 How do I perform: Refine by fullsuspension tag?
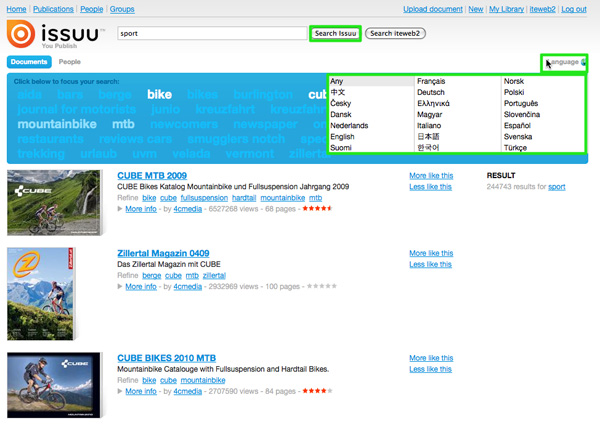[x=204, y=198]
